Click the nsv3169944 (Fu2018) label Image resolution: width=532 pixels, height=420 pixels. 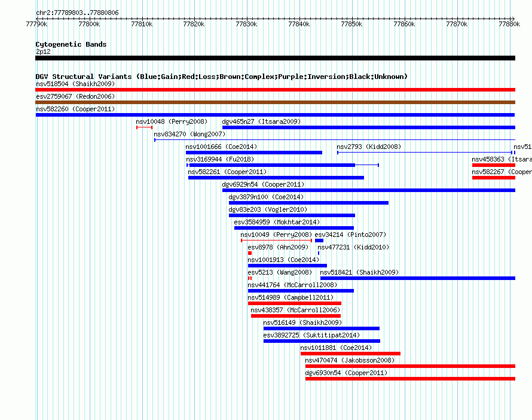click(x=220, y=159)
